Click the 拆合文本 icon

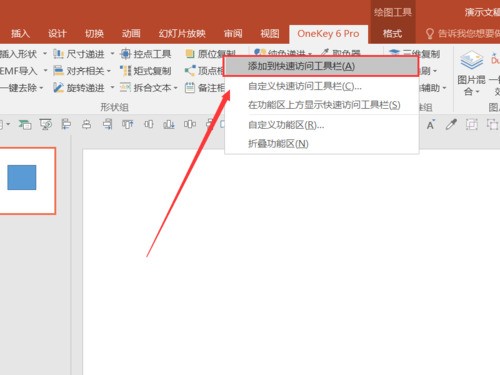[x=125, y=88]
